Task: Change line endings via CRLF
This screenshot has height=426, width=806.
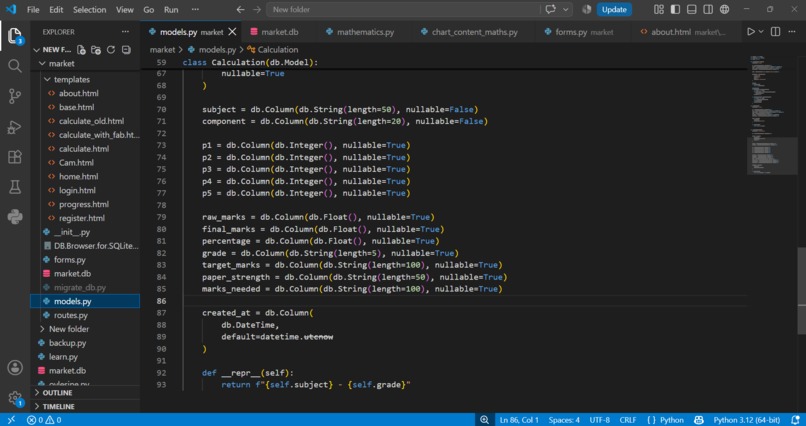Action: coord(628,420)
